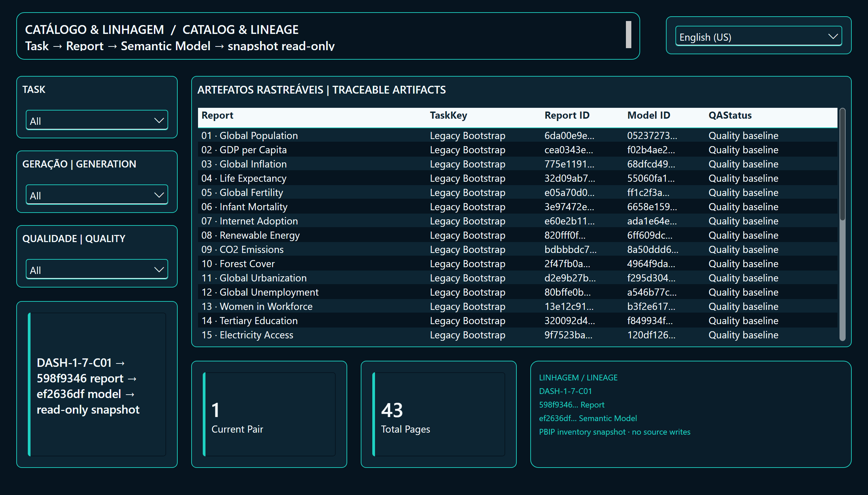Click Report ID cell 32d09ab7...

pyautogui.click(x=570, y=178)
